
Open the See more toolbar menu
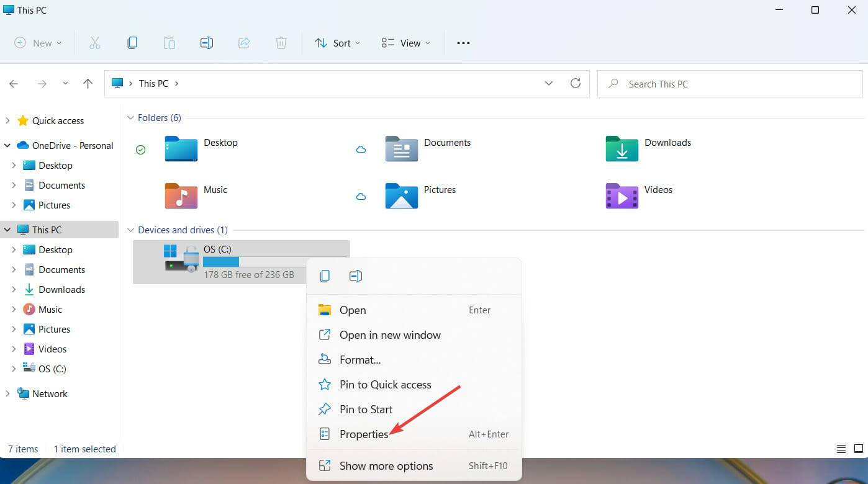point(463,42)
